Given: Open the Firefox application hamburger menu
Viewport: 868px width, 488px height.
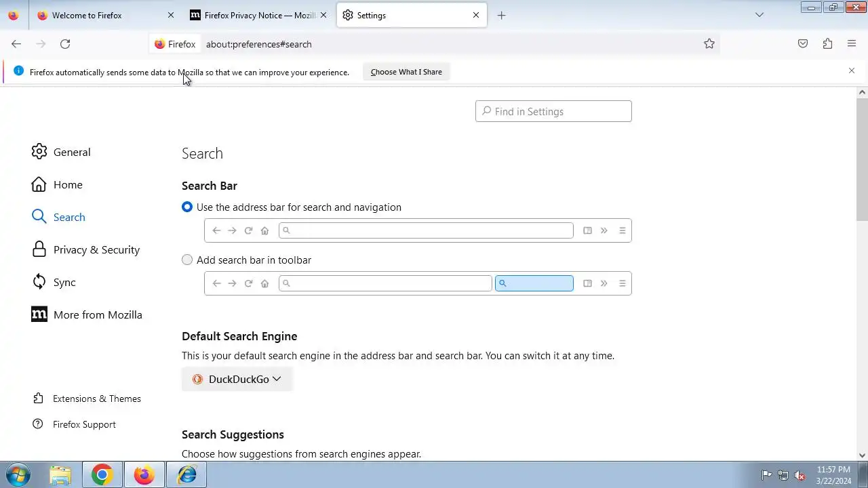Looking at the screenshot, I should coord(852,44).
